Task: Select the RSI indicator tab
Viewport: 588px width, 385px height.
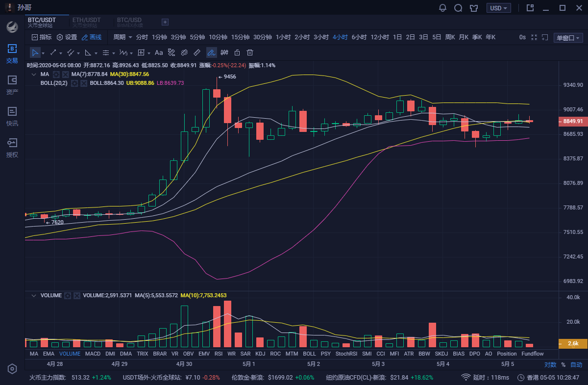Action: [219, 354]
